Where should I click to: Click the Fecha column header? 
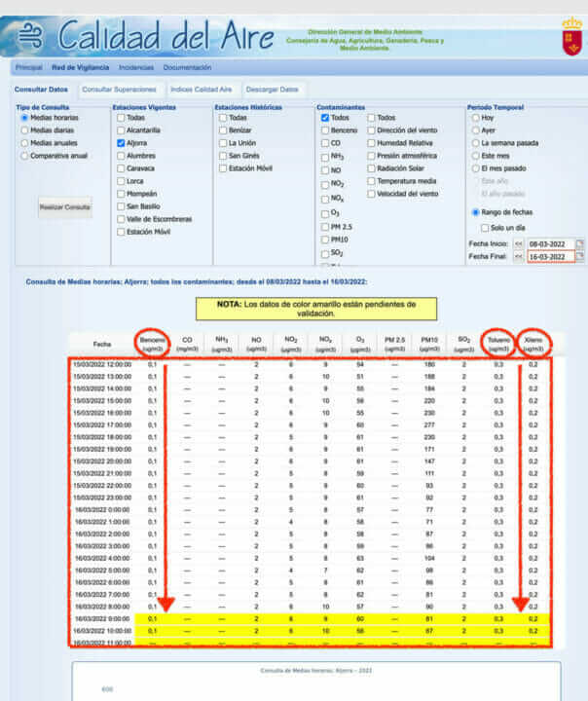[x=102, y=344]
